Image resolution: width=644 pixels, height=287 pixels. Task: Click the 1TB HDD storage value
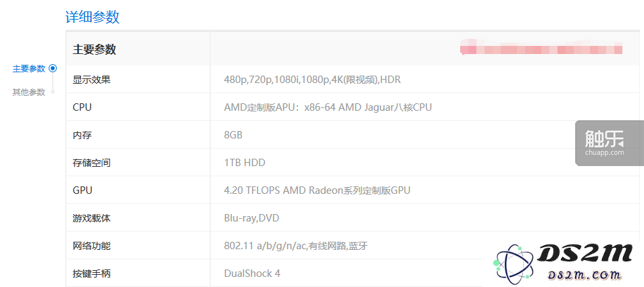pos(245,163)
